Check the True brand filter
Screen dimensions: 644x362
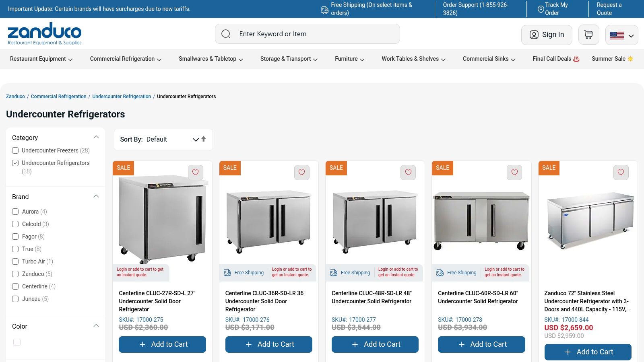point(15,249)
